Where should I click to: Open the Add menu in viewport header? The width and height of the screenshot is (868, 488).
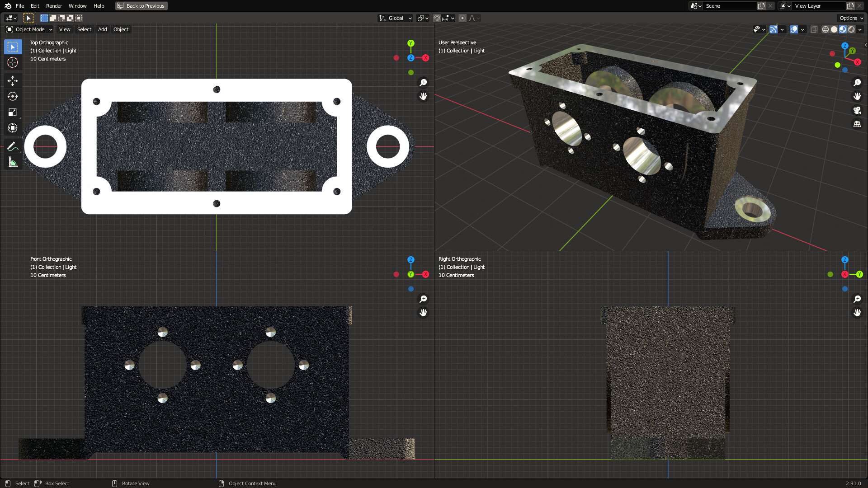103,29
